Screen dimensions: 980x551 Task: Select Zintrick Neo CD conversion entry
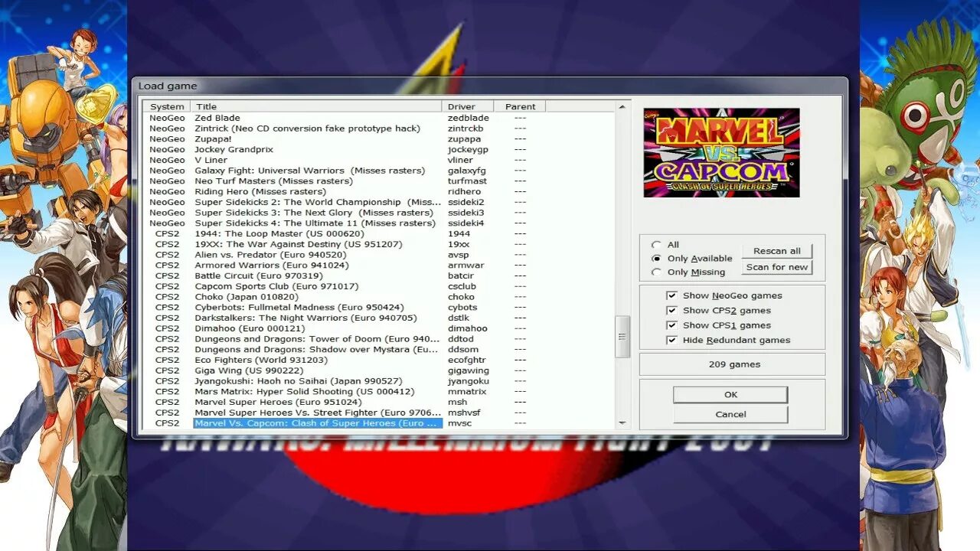tap(379, 129)
